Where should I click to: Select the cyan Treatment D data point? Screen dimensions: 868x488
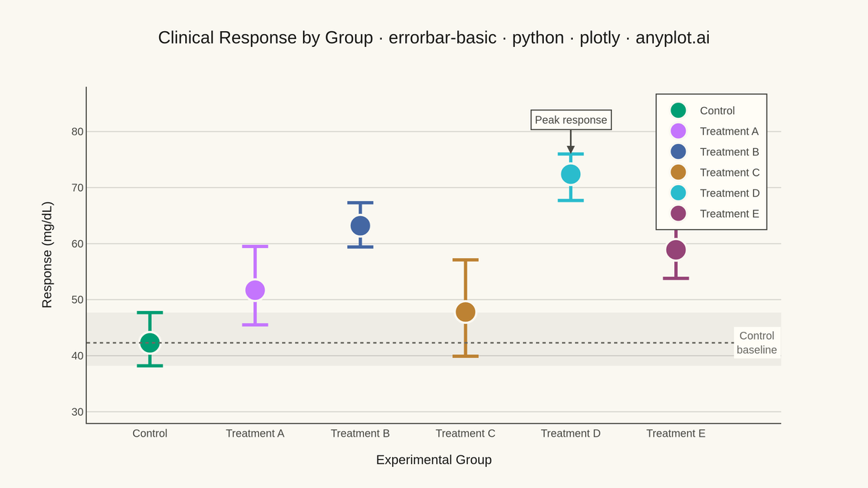pos(571,174)
